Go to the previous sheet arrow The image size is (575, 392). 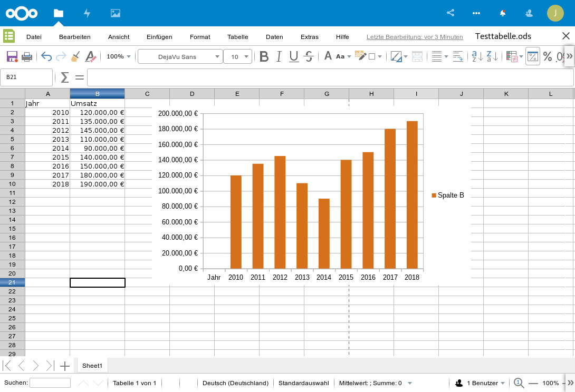click(x=21, y=366)
